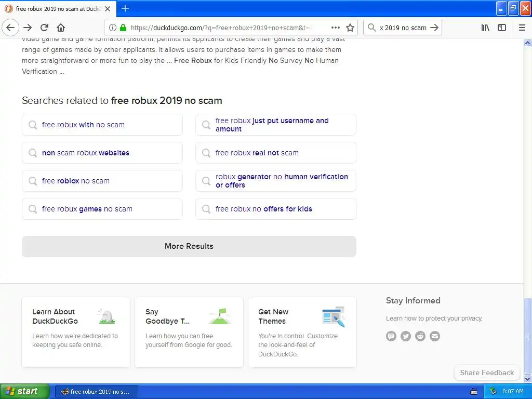Image resolution: width=532 pixels, height=399 pixels.
Task: Click magnifier icon in free roblox no scam
Action: [x=33, y=181]
